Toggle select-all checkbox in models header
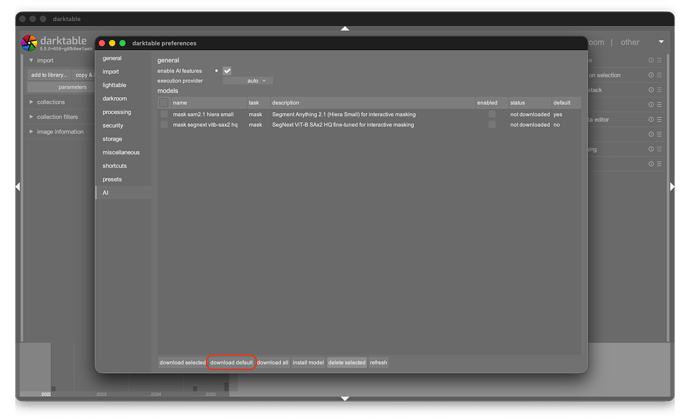 [164, 103]
